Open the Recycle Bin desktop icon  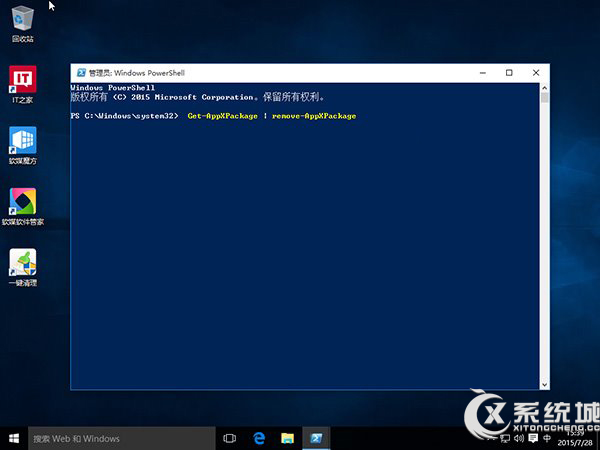(x=23, y=24)
